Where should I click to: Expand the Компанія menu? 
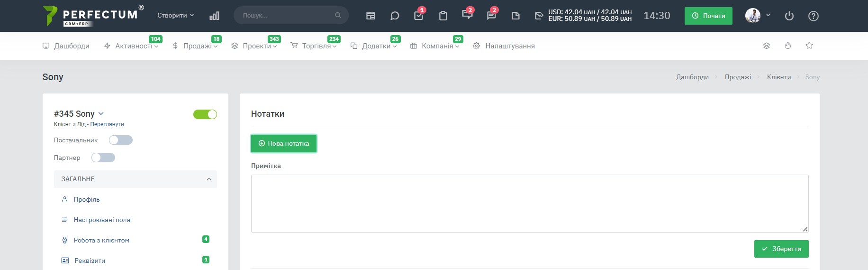434,46
